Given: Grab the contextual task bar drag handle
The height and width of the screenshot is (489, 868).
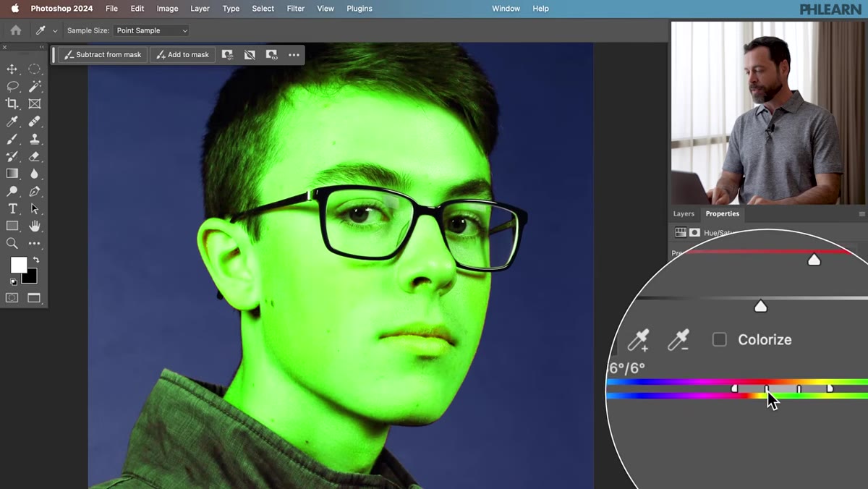Looking at the screenshot, I should [x=54, y=54].
